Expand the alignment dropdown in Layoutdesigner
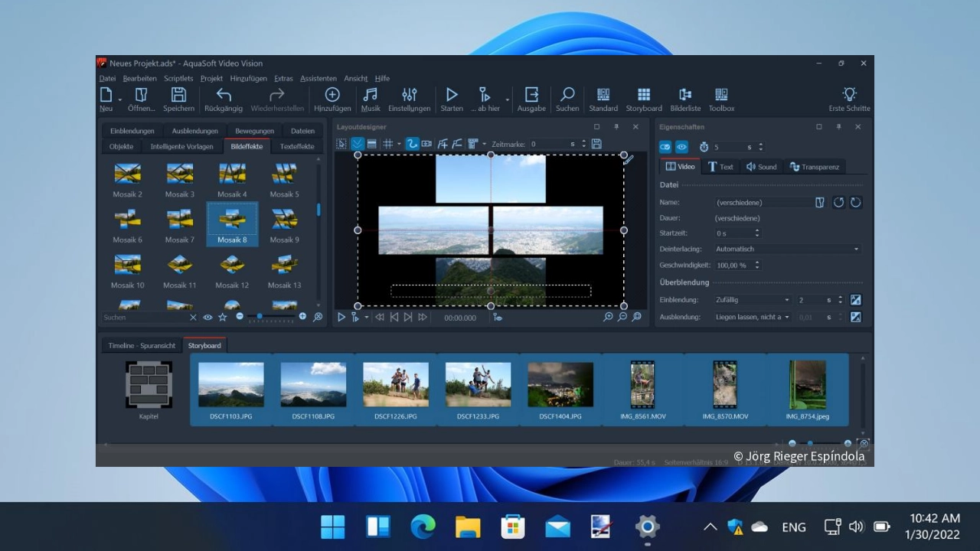 tap(484, 144)
